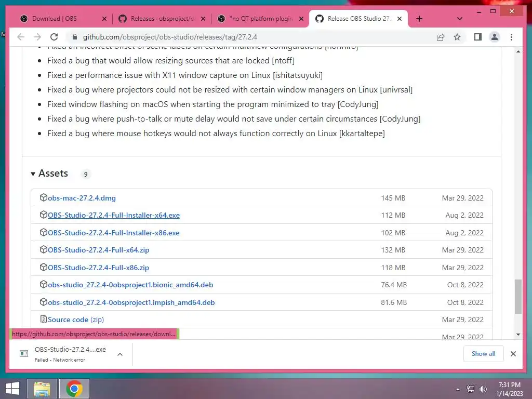Close the downloads bar

(x=513, y=354)
